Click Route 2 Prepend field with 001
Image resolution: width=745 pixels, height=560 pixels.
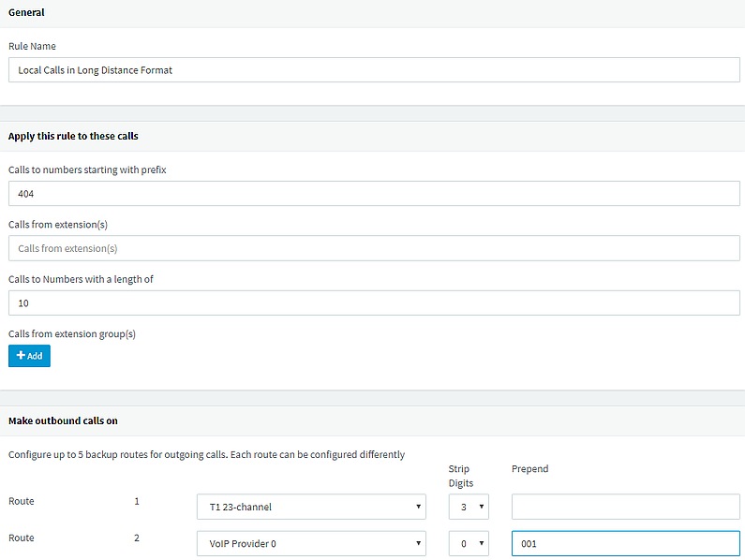tap(626, 543)
